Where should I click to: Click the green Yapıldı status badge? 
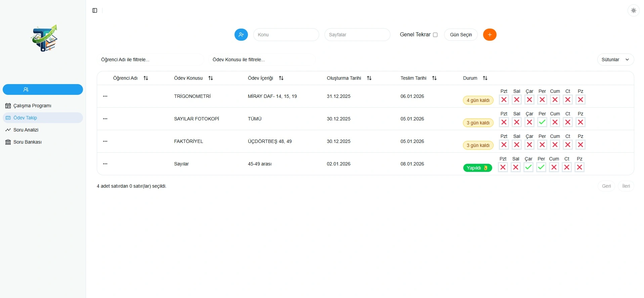477,168
